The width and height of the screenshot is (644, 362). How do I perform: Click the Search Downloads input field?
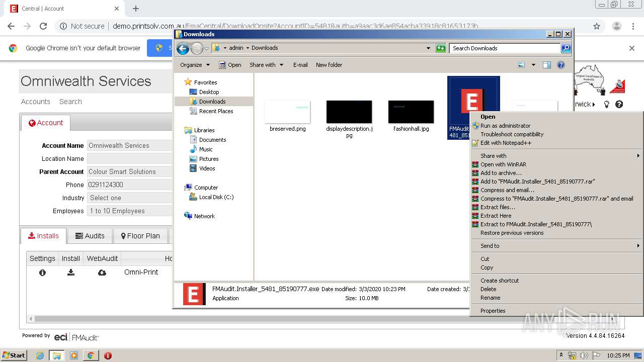pyautogui.click(x=505, y=48)
